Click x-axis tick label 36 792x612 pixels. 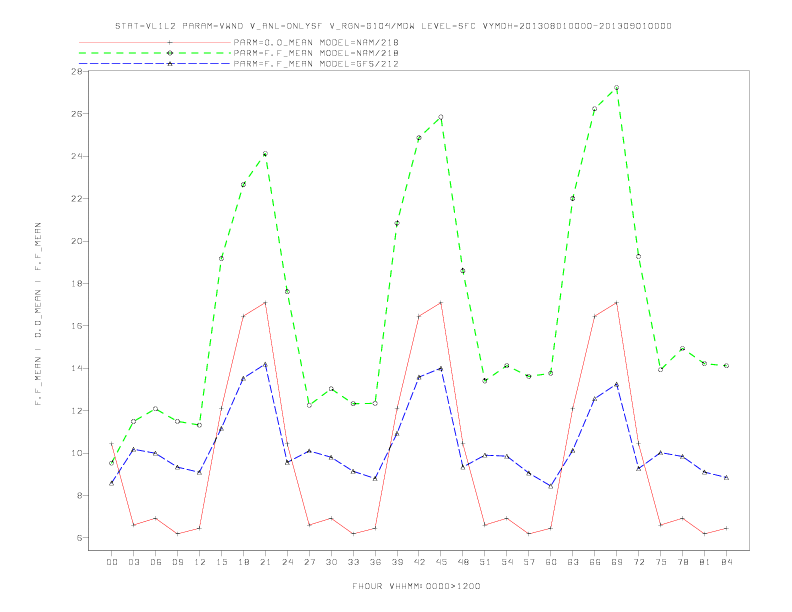(x=375, y=562)
